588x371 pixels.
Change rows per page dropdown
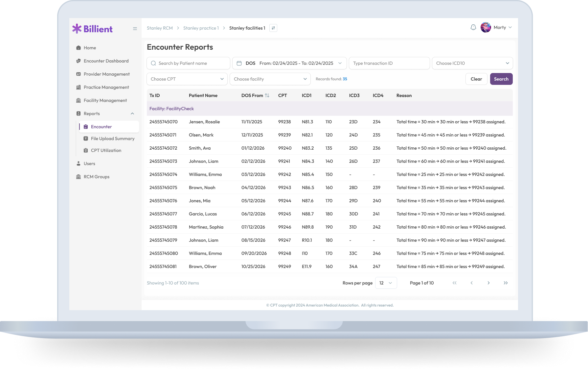[386, 283]
